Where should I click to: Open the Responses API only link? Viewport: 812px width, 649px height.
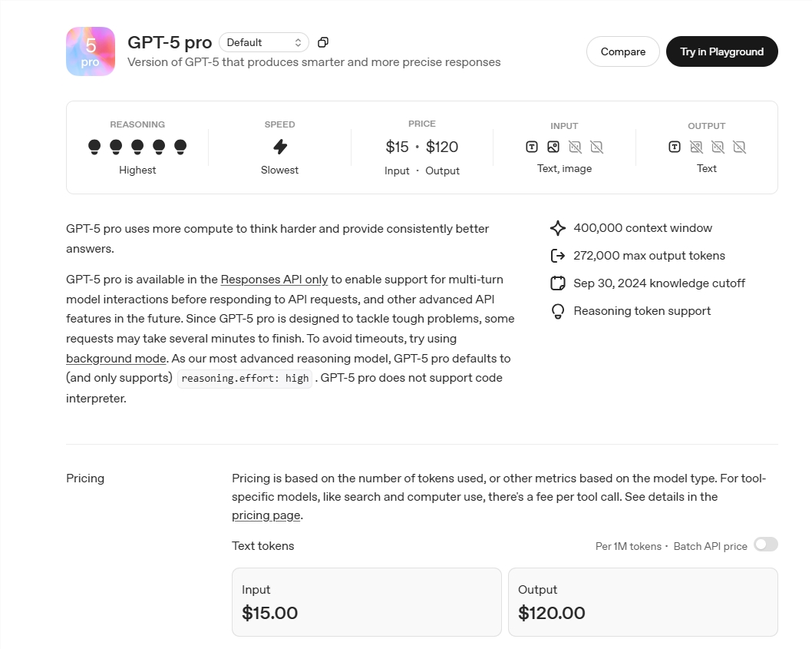point(273,279)
